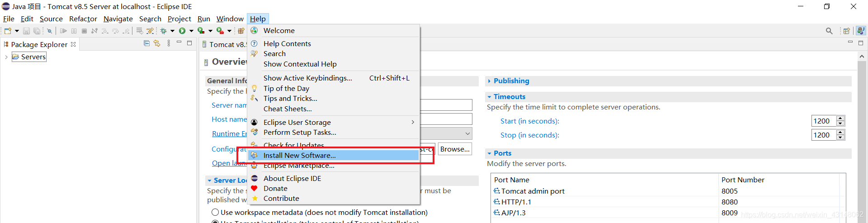Click the Step Over icon
The width and height of the screenshot is (868, 223).
coord(115,31)
